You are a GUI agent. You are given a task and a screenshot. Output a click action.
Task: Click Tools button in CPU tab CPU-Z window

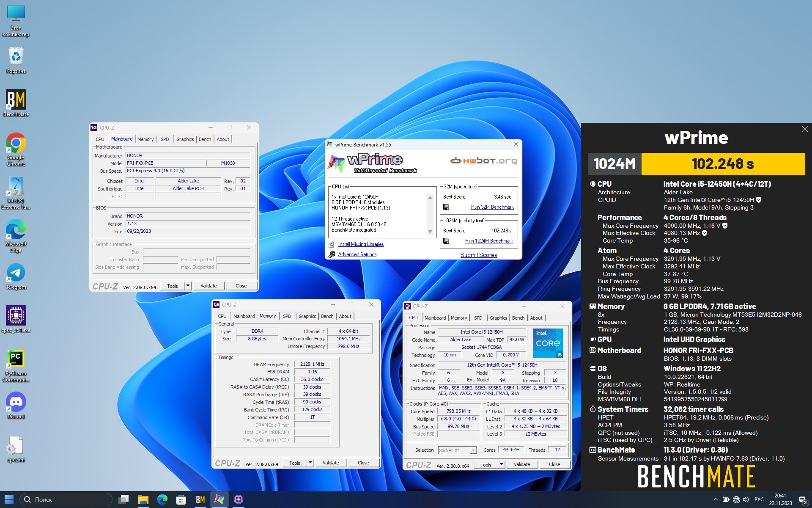coord(486,464)
